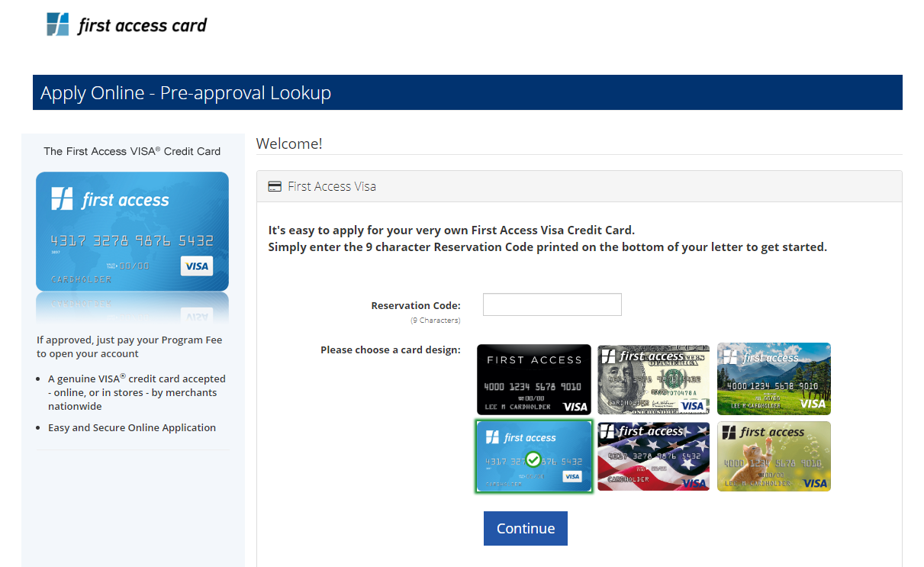Click the "First Access Visa" panel title text

pos(331,185)
